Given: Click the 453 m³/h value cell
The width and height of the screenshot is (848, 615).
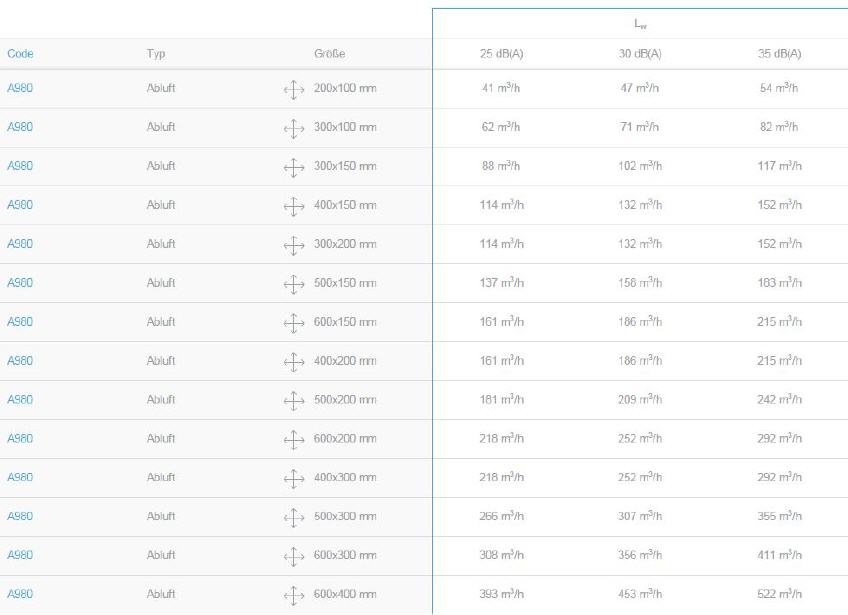Looking at the screenshot, I should click(x=640, y=594).
